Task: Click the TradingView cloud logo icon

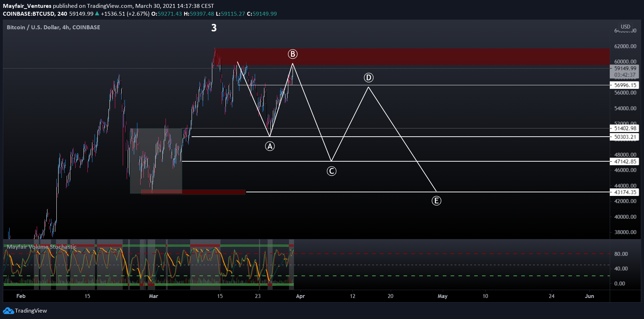Action: coord(9,311)
